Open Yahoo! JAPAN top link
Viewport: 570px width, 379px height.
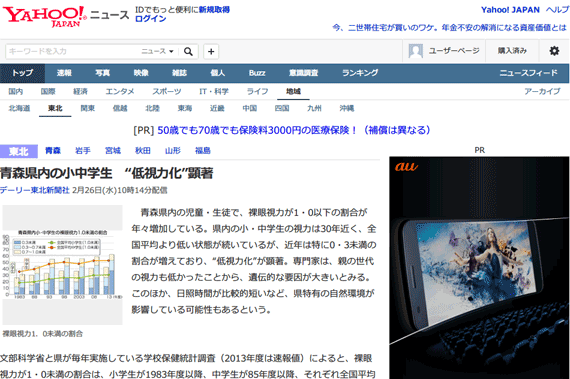point(510,10)
